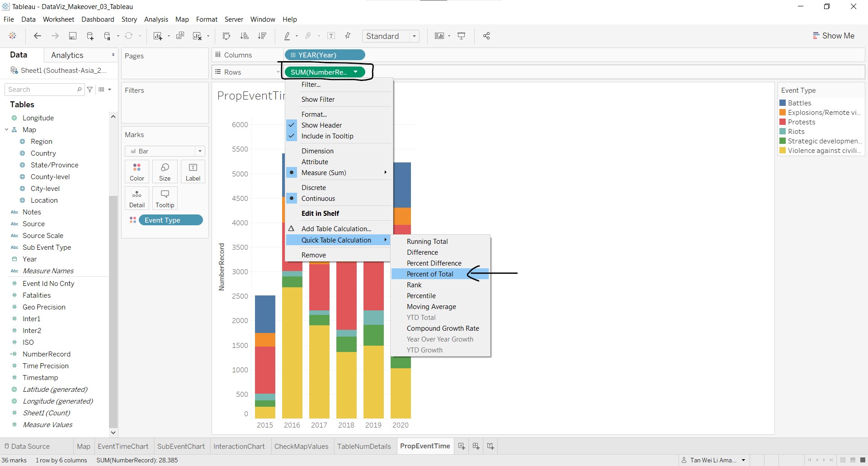
Task: Click the Search fields input box
Action: point(42,90)
